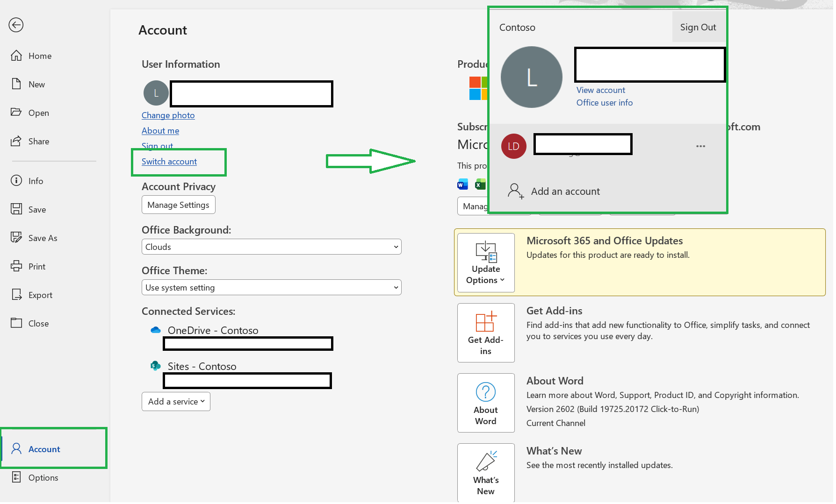
Task: Click the version 2602 build text
Action: point(613,409)
